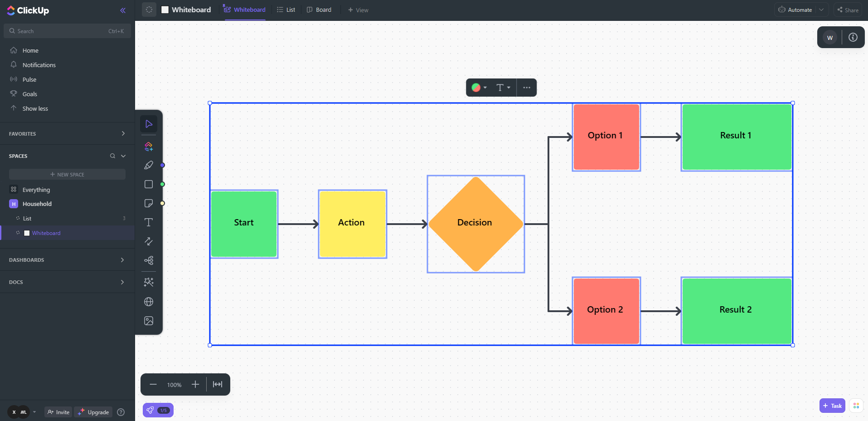The height and width of the screenshot is (421, 868).
Task: Open the info panel icon
Action: pos(853,37)
